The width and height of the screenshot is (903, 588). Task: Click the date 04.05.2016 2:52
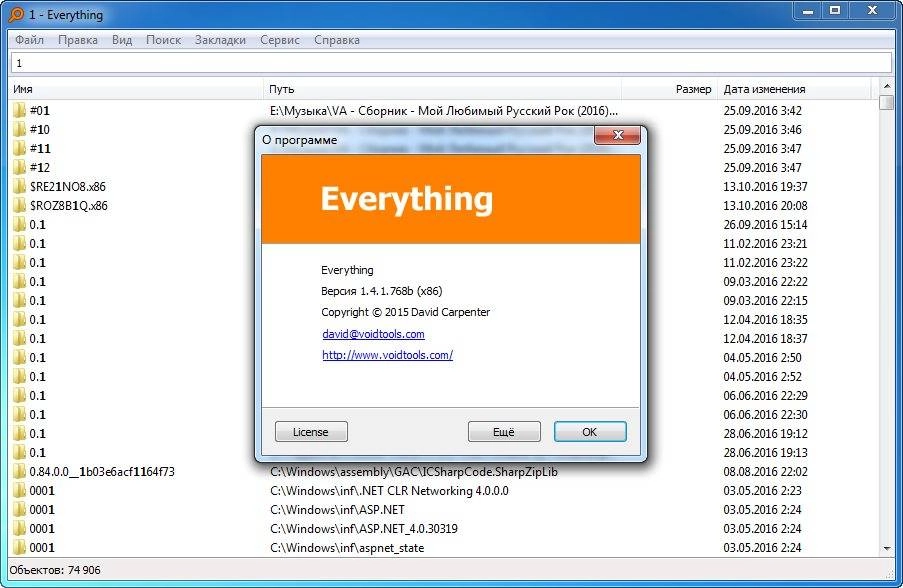pos(762,377)
